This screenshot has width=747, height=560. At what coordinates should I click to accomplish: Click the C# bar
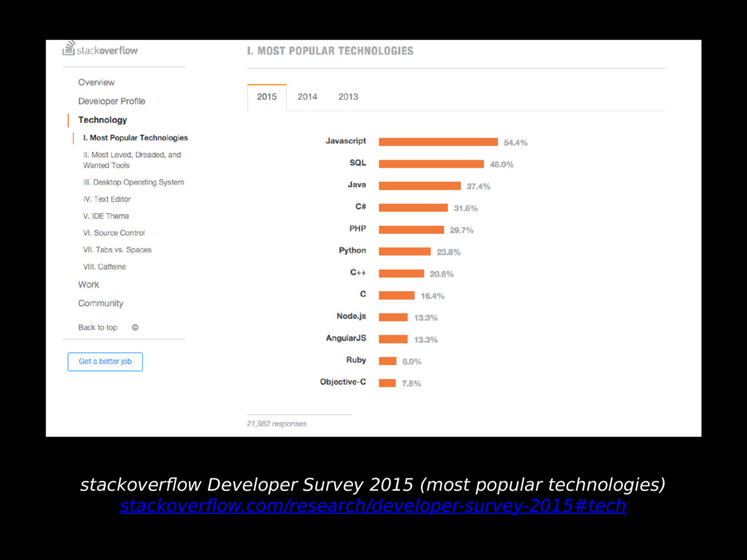[x=413, y=208]
